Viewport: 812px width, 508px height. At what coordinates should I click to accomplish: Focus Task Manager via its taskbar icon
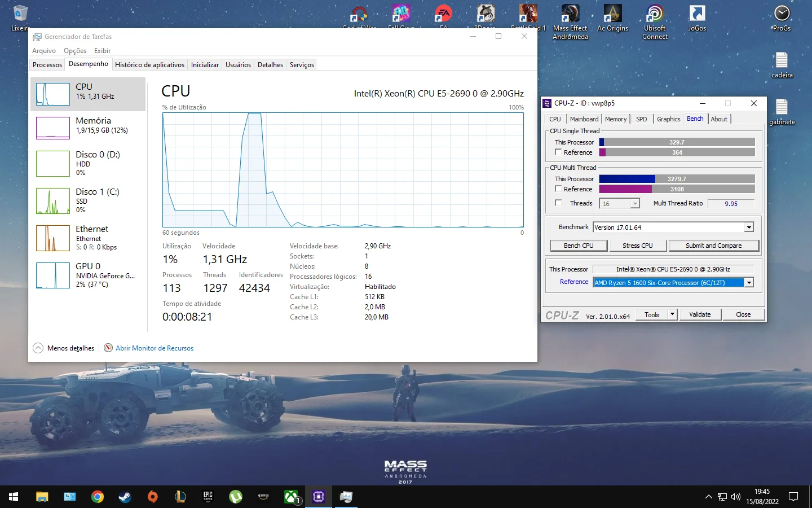coord(346,497)
